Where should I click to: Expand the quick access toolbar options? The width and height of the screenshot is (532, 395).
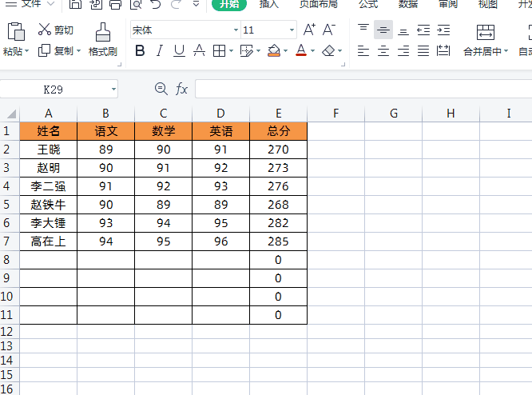coord(197,4)
